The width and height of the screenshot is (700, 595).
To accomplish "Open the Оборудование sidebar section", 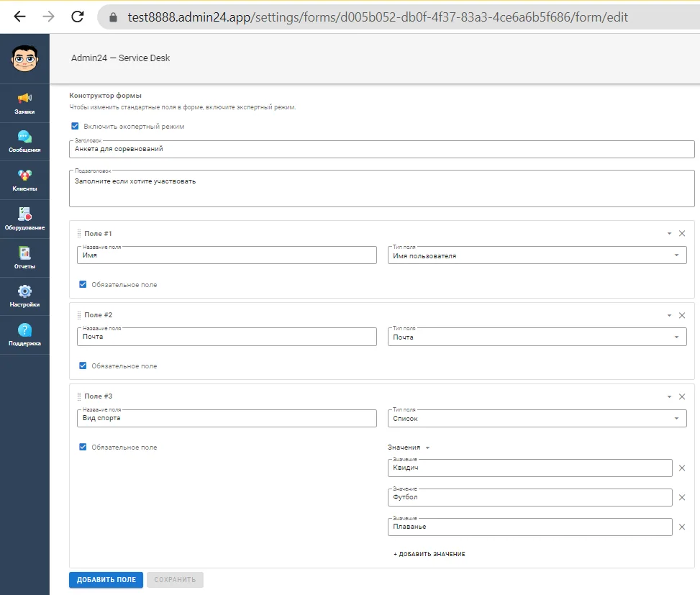I will point(24,219).
